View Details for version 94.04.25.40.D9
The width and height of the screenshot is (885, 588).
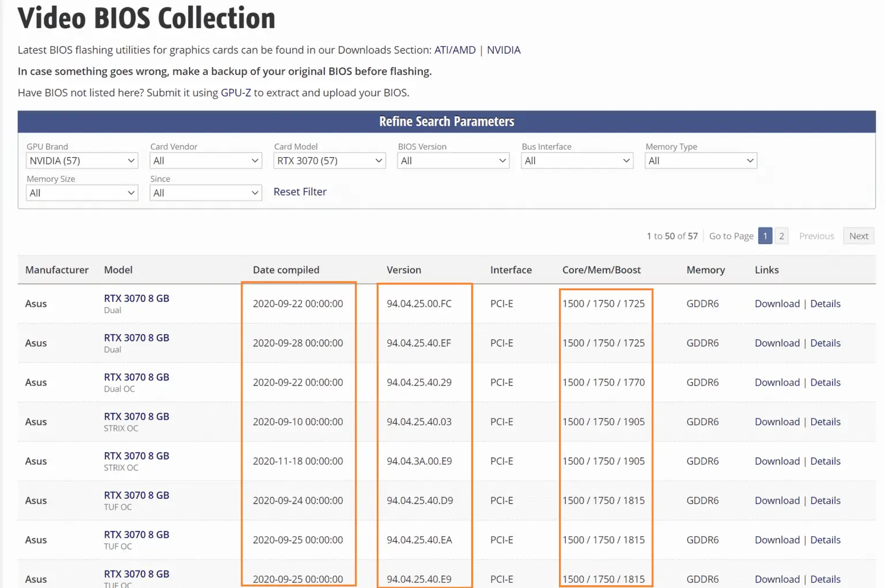click(x=825, y=500)
